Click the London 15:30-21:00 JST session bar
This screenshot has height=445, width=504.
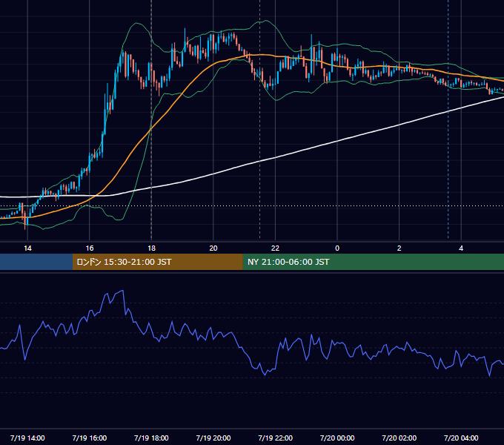point(157,262)
